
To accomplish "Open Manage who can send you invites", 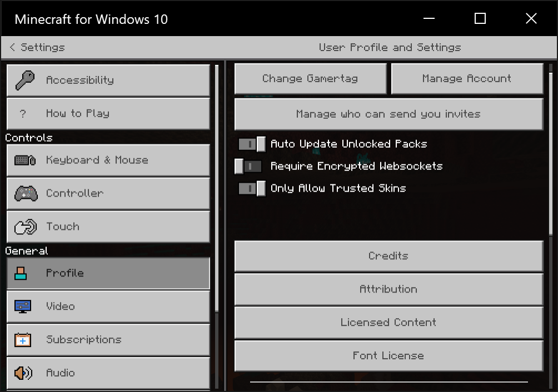I will [x=388, y=114].
